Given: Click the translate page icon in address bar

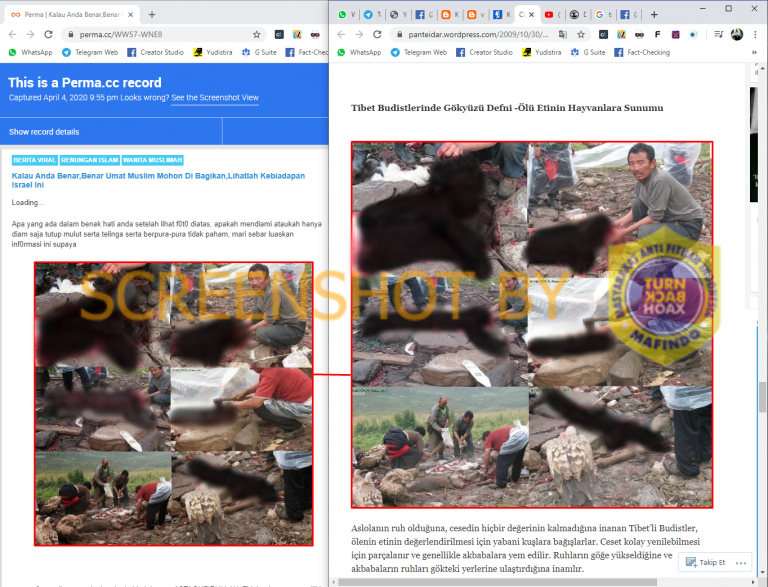Looking at the screenshot, I should point(563,34).
